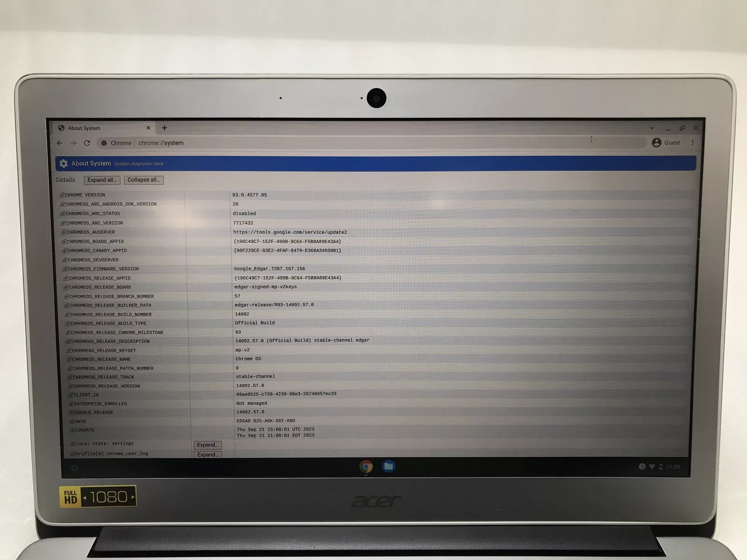Click the link icon beside ENTERPRISE_ENROLLED

coord(71,404)
